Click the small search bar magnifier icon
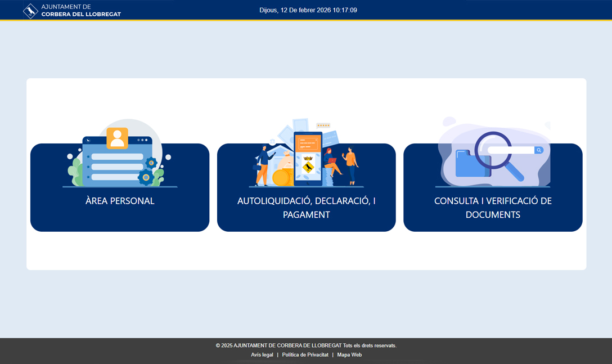 click(x=539, y=150)
